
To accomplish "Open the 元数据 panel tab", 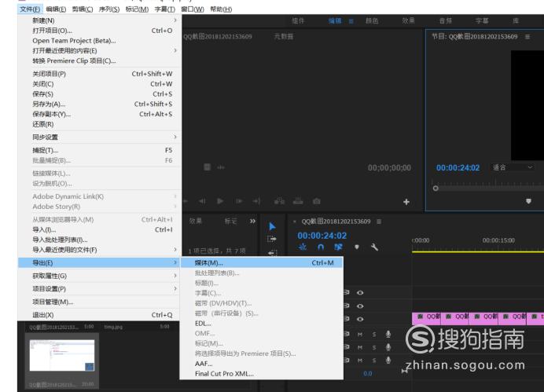I will click(284, 36).
